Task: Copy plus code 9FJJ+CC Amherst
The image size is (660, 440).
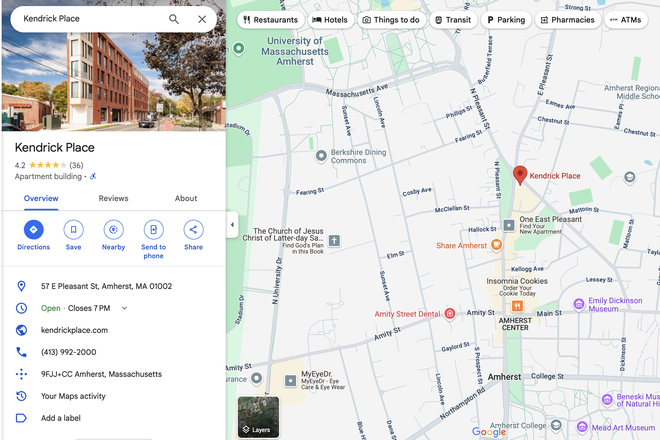Action: coord(101,374)
